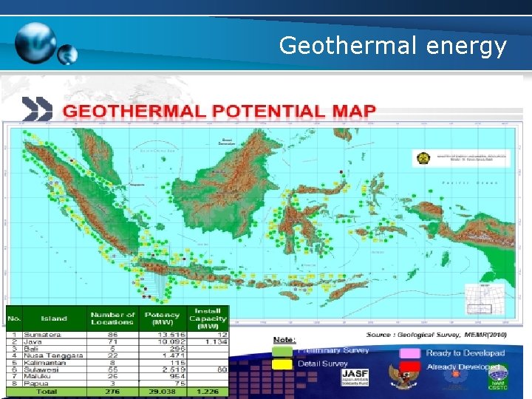Click the 'No.' column header

pyautogui.click(x=14, y=318)
